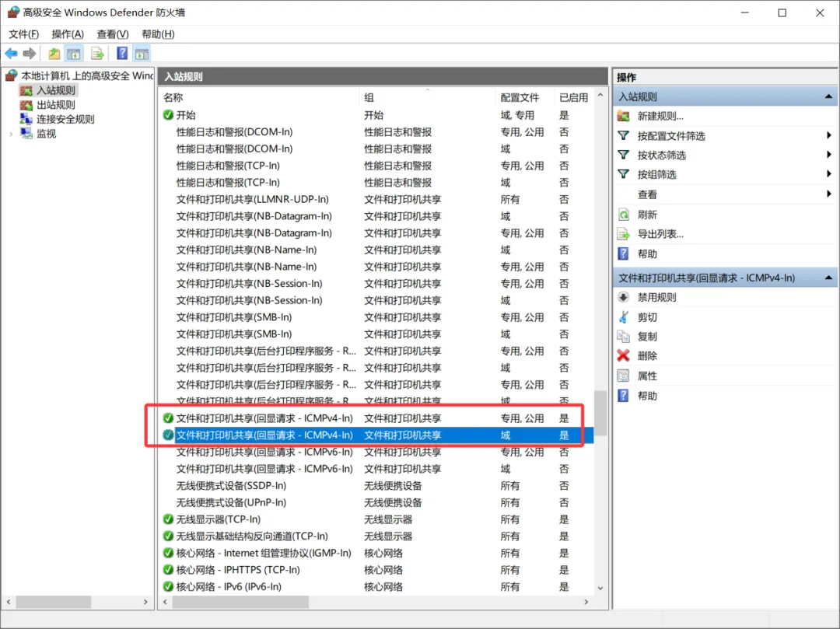The width and height of the screenshot is (840, 629).
Task: Sort by 已启用 column header
Action: (x=573, y=97)
